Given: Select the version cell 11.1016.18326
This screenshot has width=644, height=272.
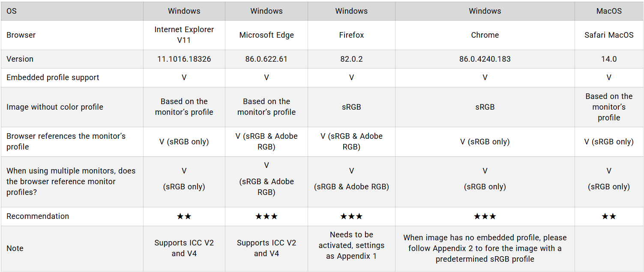Looking at the screenshot, I should point(184,59).
